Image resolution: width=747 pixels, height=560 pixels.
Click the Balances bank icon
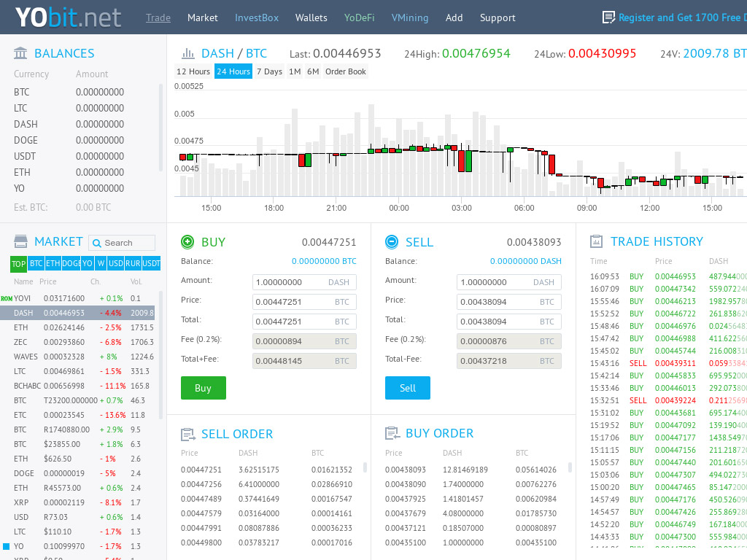pos(20,52)
